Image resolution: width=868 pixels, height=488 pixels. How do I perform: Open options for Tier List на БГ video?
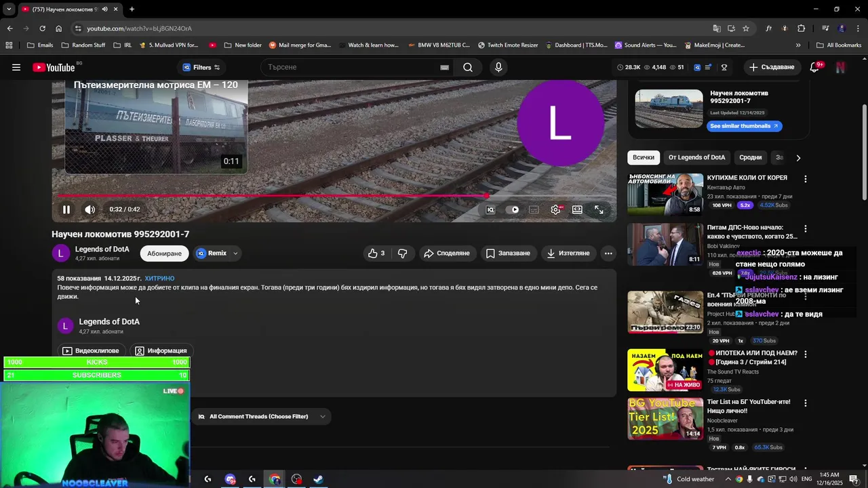tap(806, 403)
